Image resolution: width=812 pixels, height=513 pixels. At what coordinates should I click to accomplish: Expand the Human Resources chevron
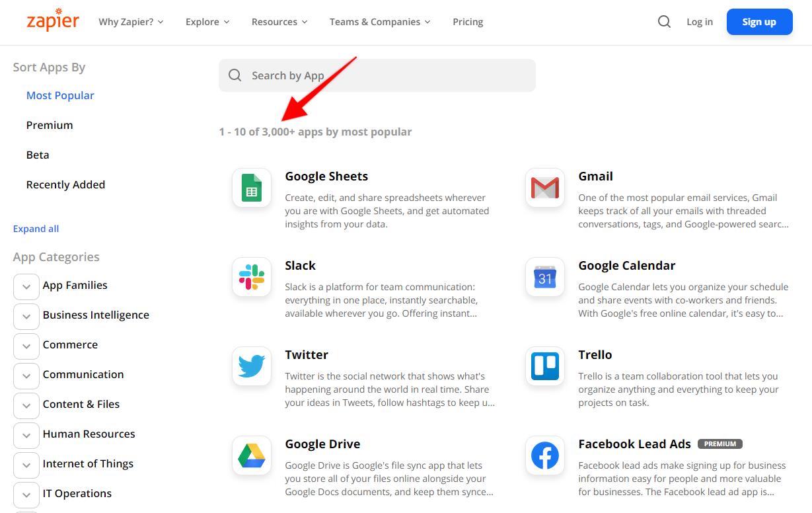click(26, 436)
